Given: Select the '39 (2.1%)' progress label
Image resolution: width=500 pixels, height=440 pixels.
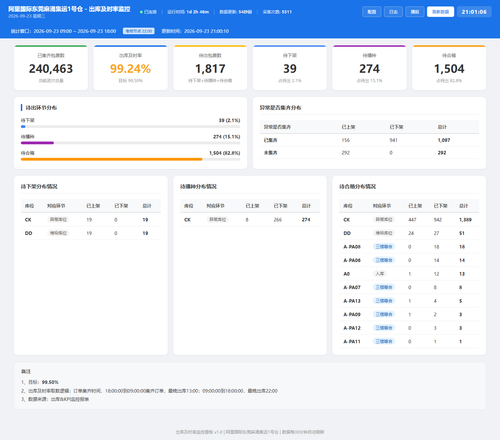Looking at the screenshot, I should (x=229, y=120).
